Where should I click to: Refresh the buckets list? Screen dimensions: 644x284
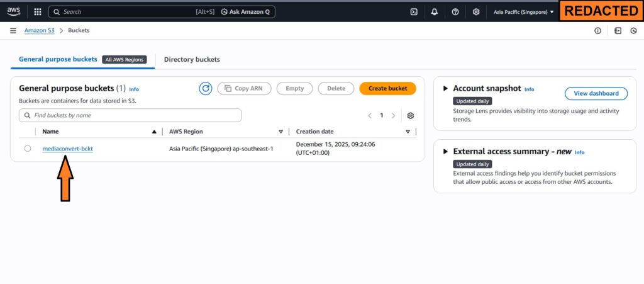[206, 88]
